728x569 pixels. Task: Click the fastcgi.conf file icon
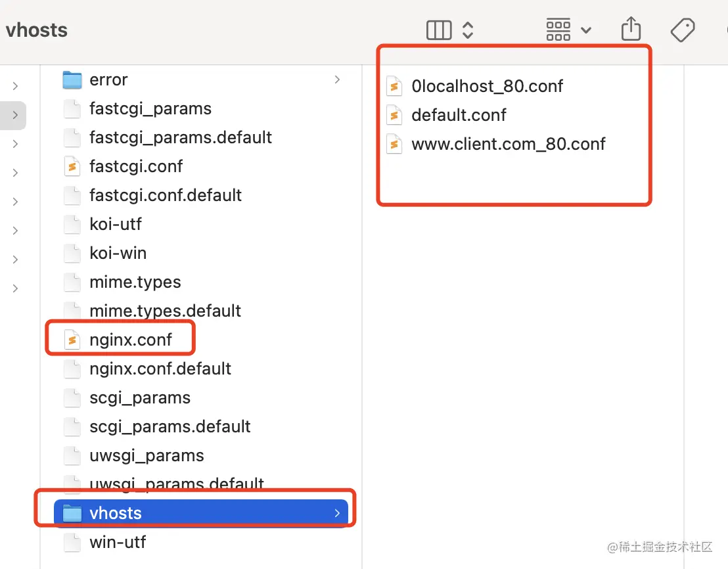point(72,166)
